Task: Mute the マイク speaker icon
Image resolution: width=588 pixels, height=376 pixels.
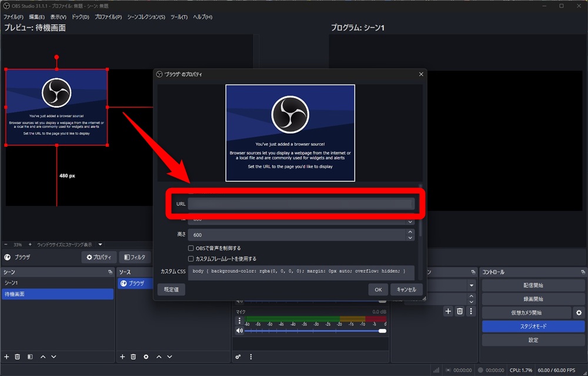Action: 239,331
